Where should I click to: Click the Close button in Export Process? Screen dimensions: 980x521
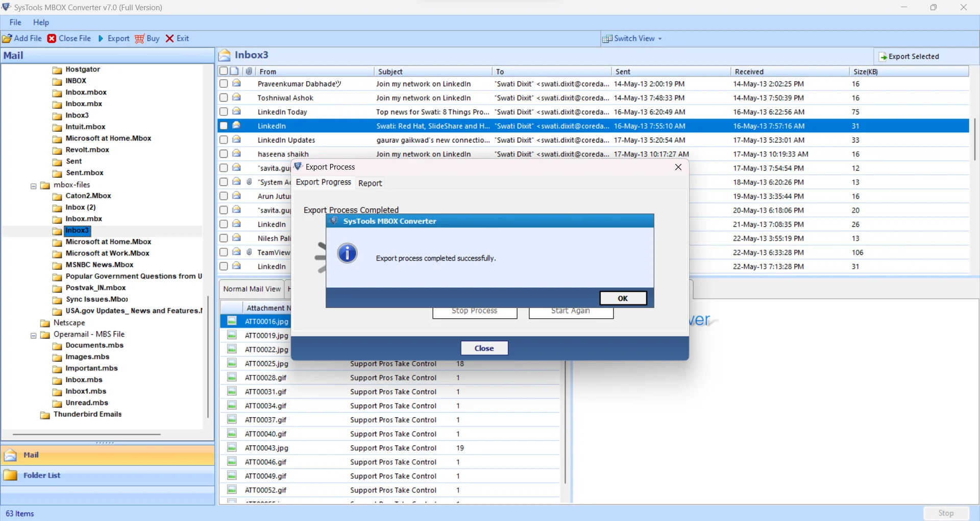[484, 348]
